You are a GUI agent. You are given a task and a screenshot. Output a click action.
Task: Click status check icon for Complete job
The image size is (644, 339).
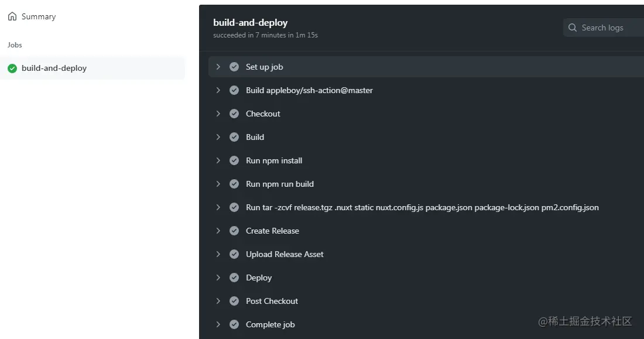tap(234, 324)
